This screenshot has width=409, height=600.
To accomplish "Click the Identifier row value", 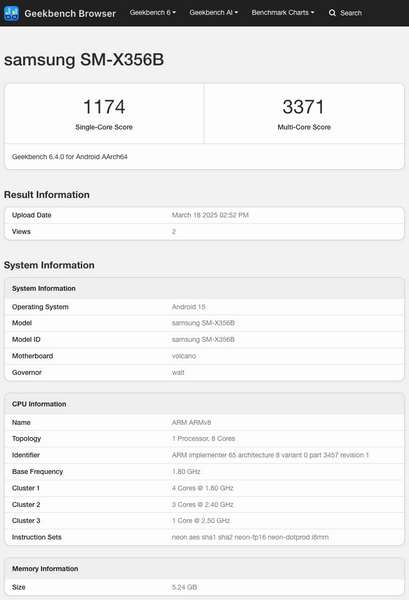I will coord(270,455).
